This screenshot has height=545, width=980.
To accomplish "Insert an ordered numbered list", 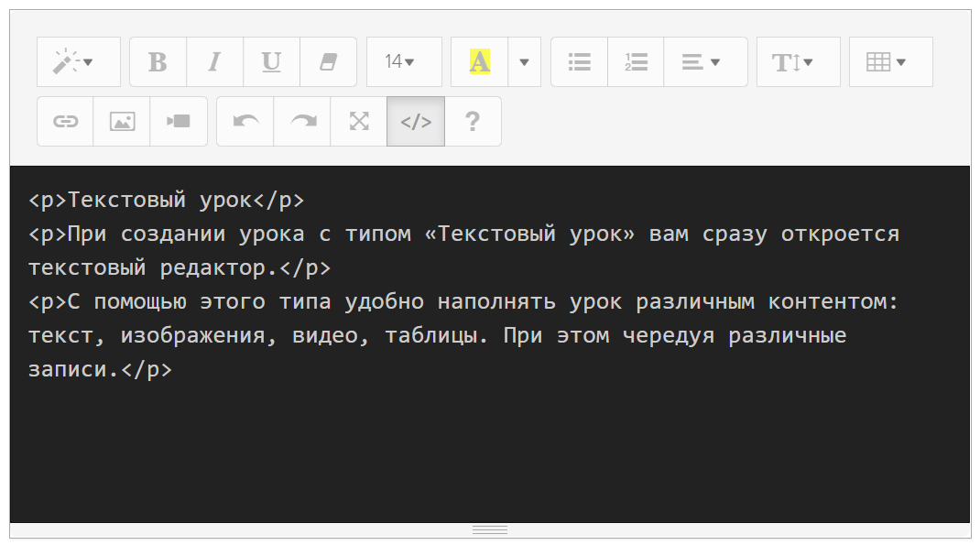I will (636, 62).
